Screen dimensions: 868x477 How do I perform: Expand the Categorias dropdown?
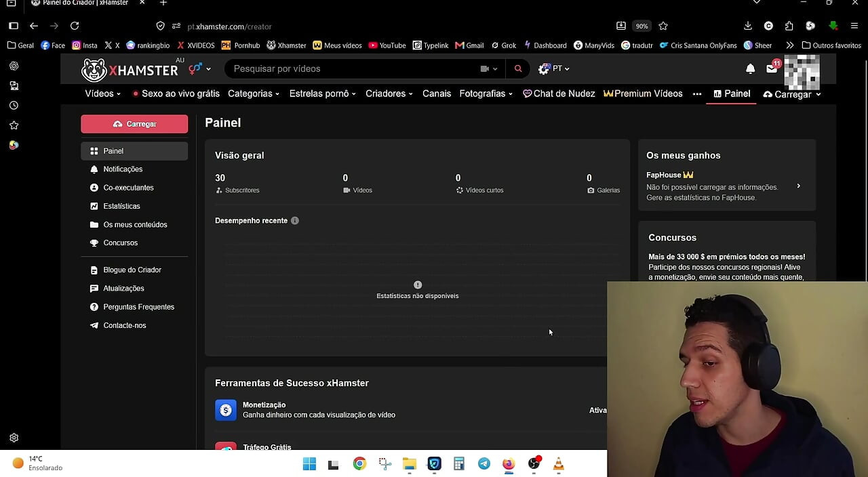click(254, 94)
